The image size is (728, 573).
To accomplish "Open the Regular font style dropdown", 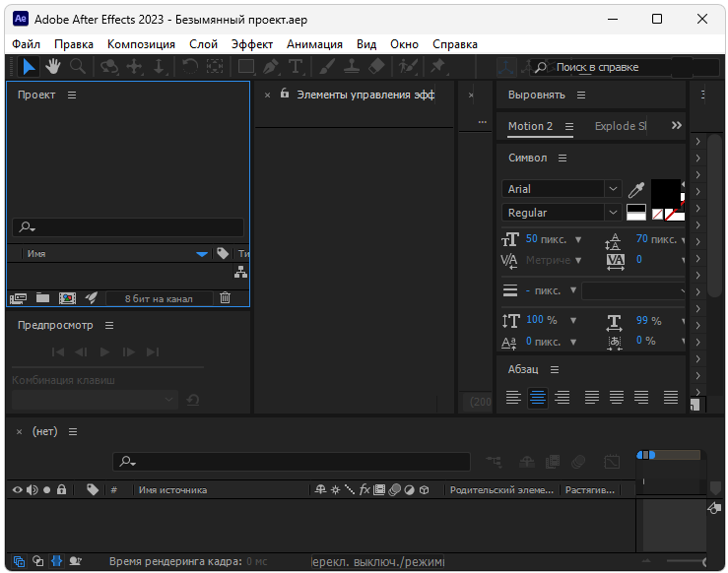I will (613, 213).
